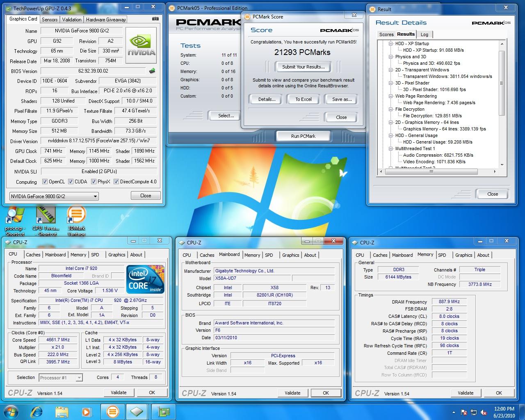525x420 pixels.
Task: Click Intel Core i7 logo in CPU-Z
Action: coord(146,279)
